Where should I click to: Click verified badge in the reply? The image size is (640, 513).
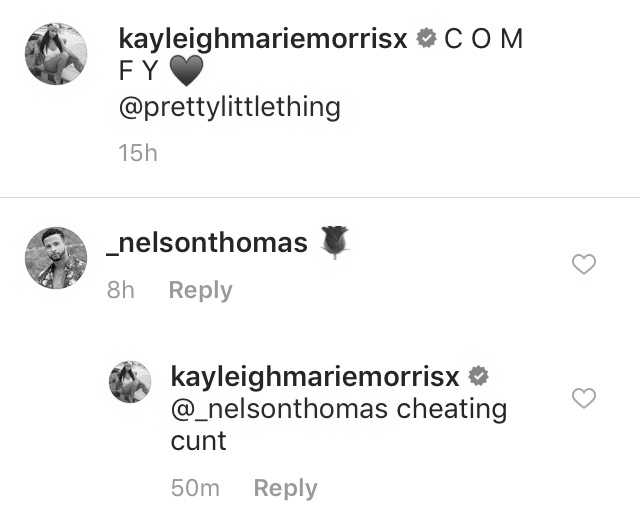[x=478, y=375]
